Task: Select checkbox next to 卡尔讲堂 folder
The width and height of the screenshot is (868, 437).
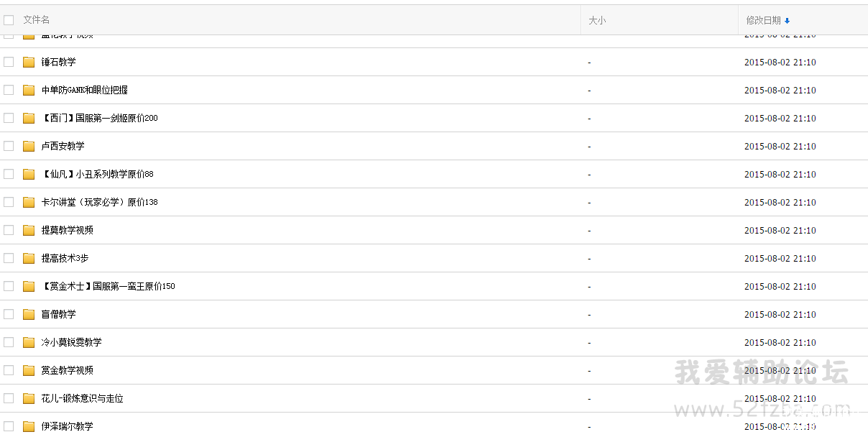Action: [x=9, y=202]
